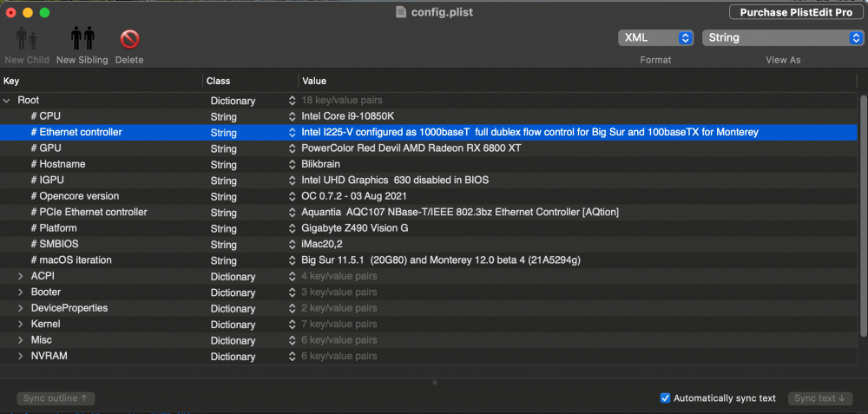Select the # SMBIOS key
868x414 pixels.
(x=53, y=244)
